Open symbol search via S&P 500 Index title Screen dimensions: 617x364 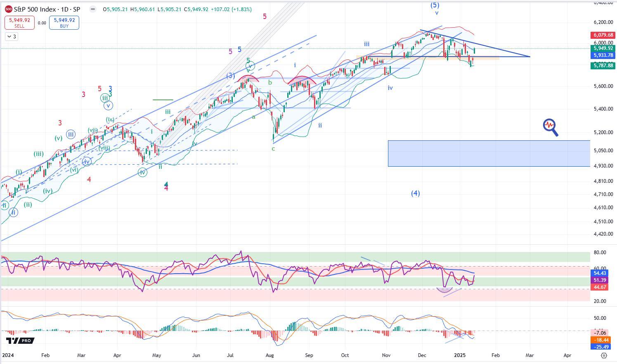pos(47,9)
